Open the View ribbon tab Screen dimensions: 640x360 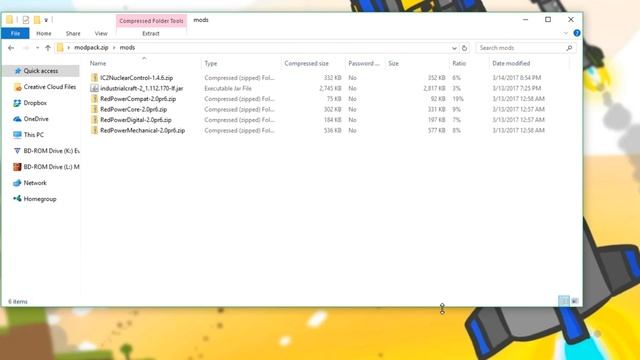[101, 33]
